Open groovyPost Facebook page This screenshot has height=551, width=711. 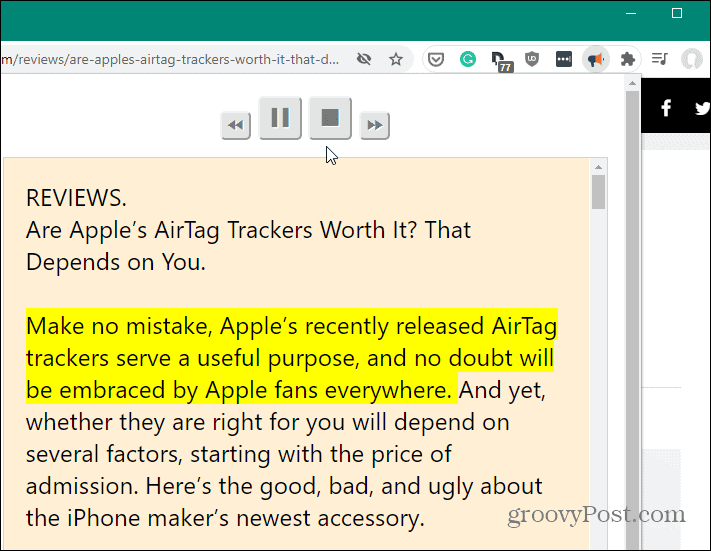[666, 108]
